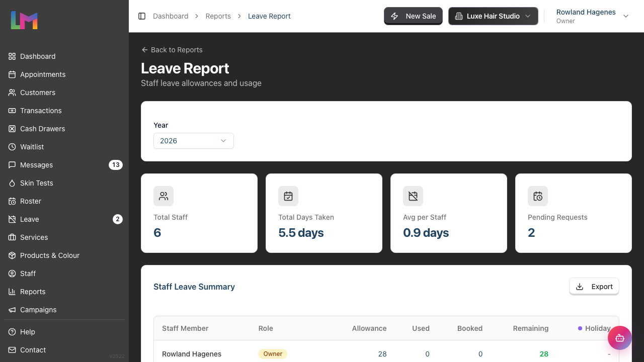Click the Campaigns megaphone icon
Viewport: 644px width, 362px height.
12,310
